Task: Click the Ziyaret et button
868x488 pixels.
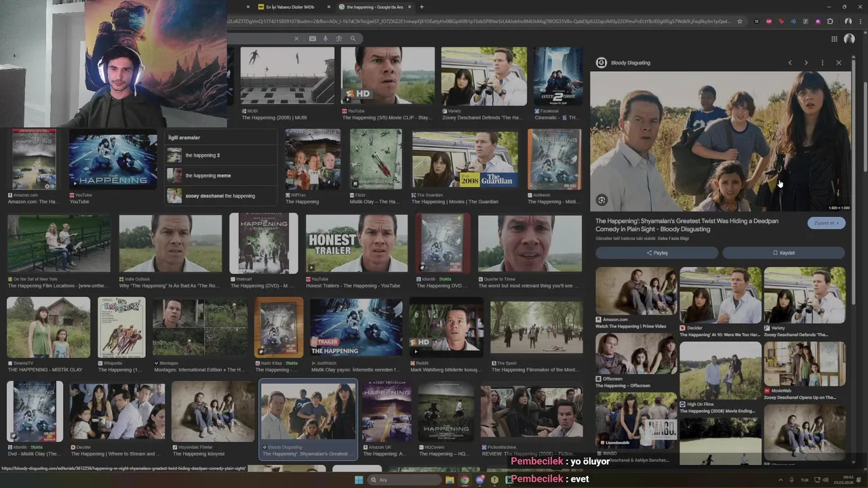Action: pos(826,223)
